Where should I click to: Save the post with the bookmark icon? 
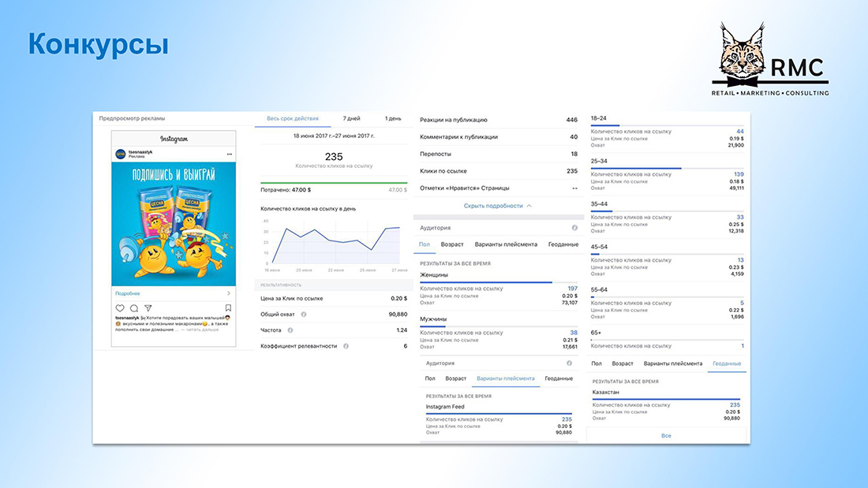228,308
